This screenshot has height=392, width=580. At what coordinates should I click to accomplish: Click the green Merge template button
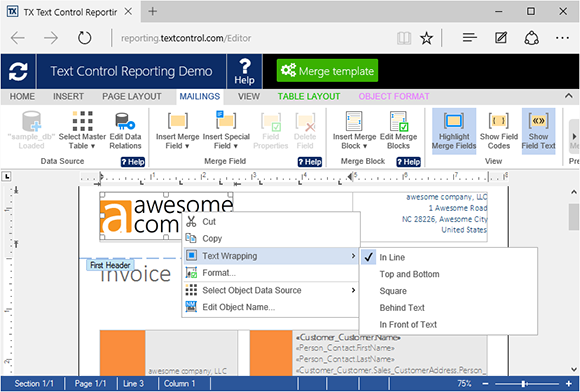tap(327, 71)
